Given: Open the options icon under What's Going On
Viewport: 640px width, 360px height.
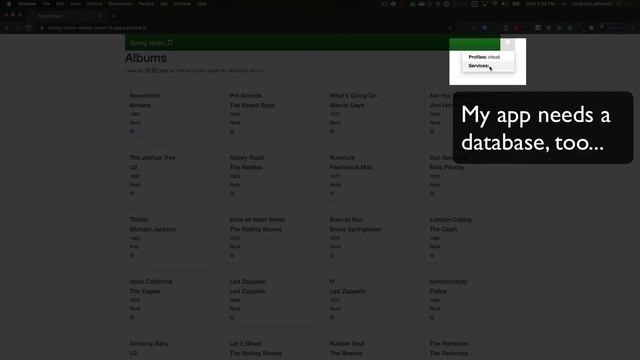Looking at the screenshot, I should coord(332,131).
